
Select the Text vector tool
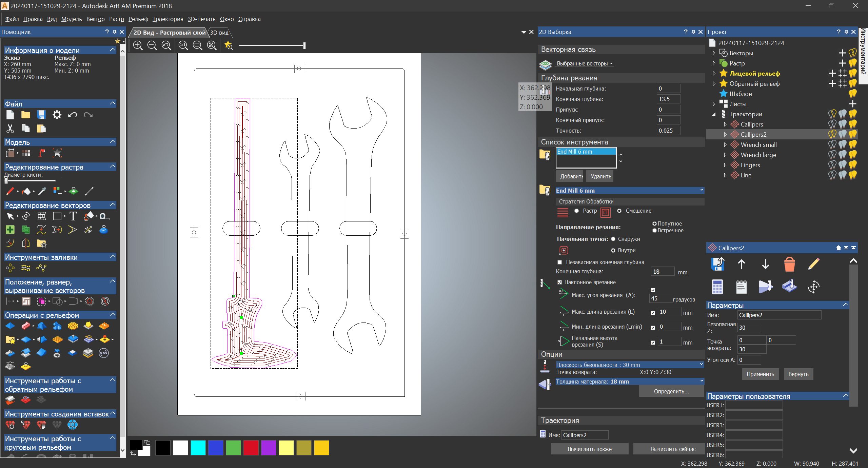pyautogui.click(x=73, y=216)
